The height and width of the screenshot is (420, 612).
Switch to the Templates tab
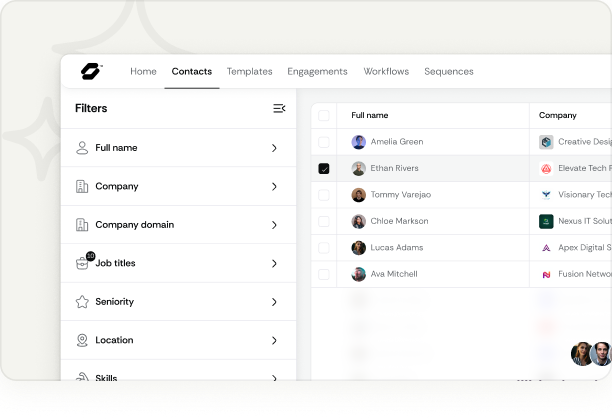click(249, 72)
